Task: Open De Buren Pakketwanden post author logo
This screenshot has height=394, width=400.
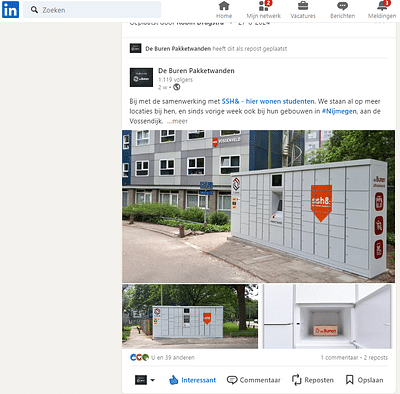Action: pos(141,77)
